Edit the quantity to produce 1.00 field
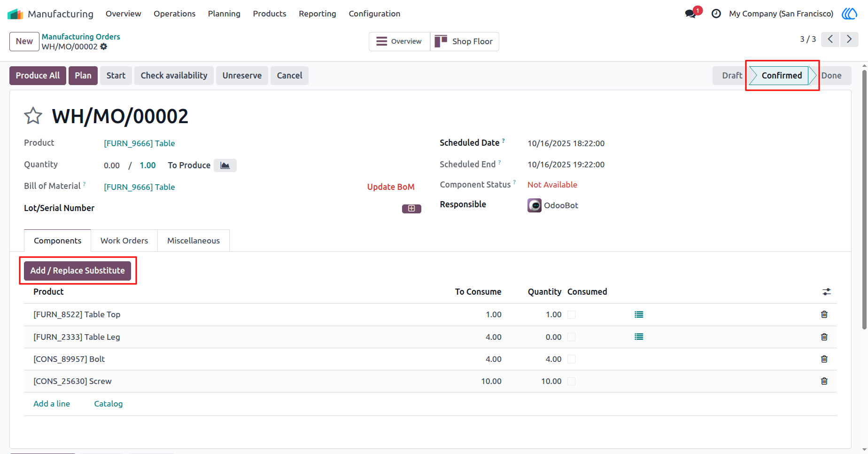Viewport: 868px width, 454px height. pos(147,165)
